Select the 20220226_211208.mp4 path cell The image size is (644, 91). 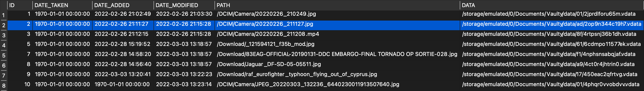268,34
